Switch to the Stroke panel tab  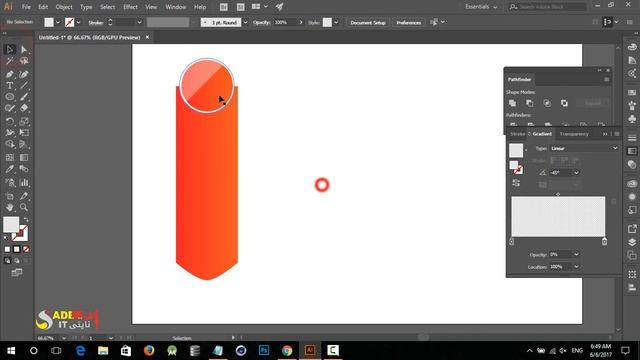tap(517, 134)
